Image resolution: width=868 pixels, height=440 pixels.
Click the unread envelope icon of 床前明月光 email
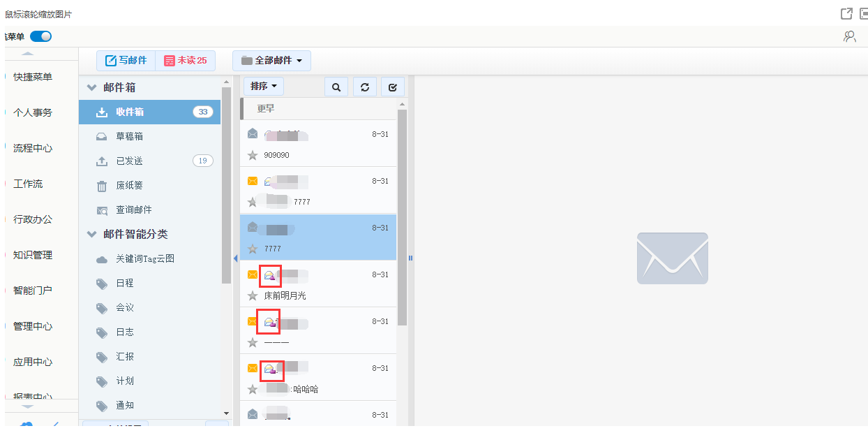click(253, 274)
